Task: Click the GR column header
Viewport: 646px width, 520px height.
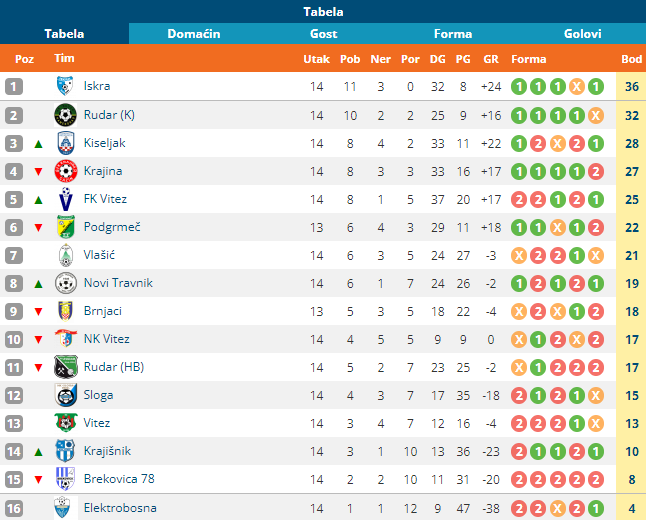Action: click(x=491, y=59)
